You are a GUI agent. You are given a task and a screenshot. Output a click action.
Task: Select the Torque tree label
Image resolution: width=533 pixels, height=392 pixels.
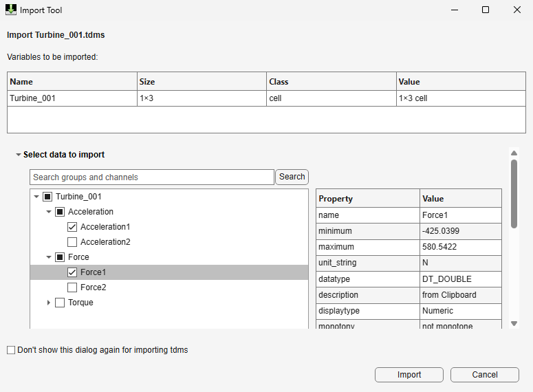[80, 303]
